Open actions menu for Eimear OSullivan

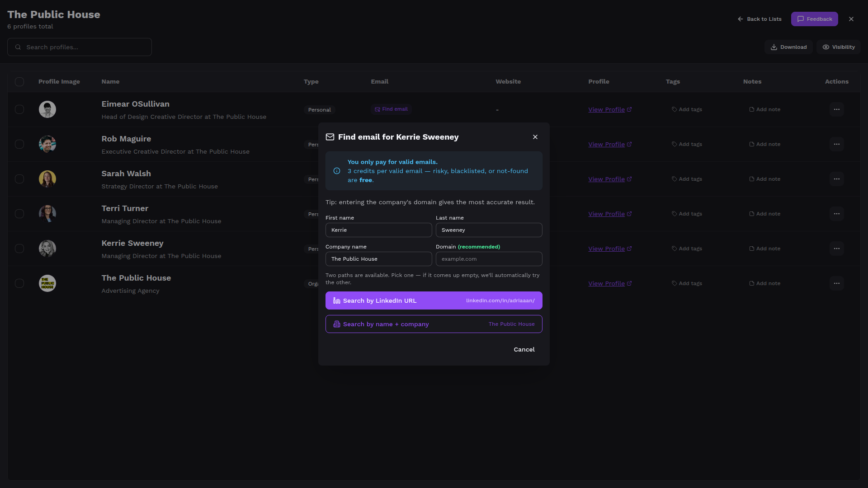pos(837,109)
